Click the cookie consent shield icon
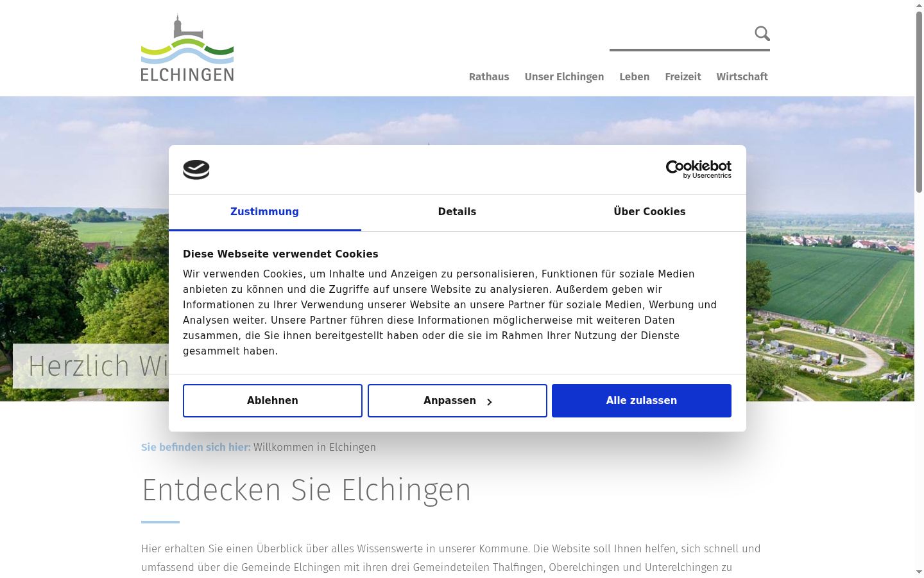Viewport: 924px width, 578px height. 196,170
